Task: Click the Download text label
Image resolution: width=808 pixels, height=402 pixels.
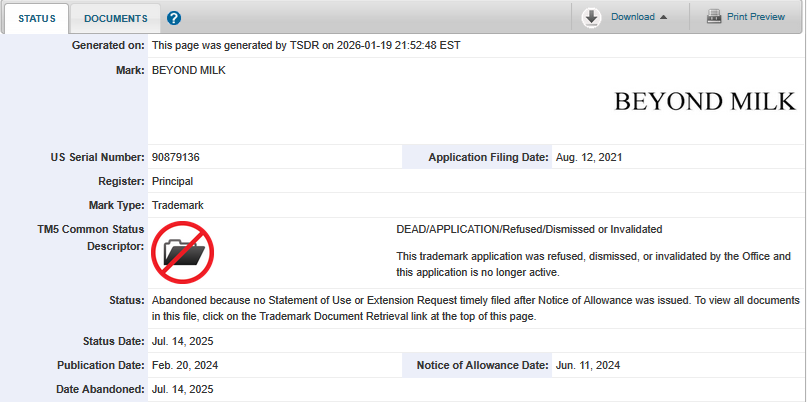Action: point(632,17)
